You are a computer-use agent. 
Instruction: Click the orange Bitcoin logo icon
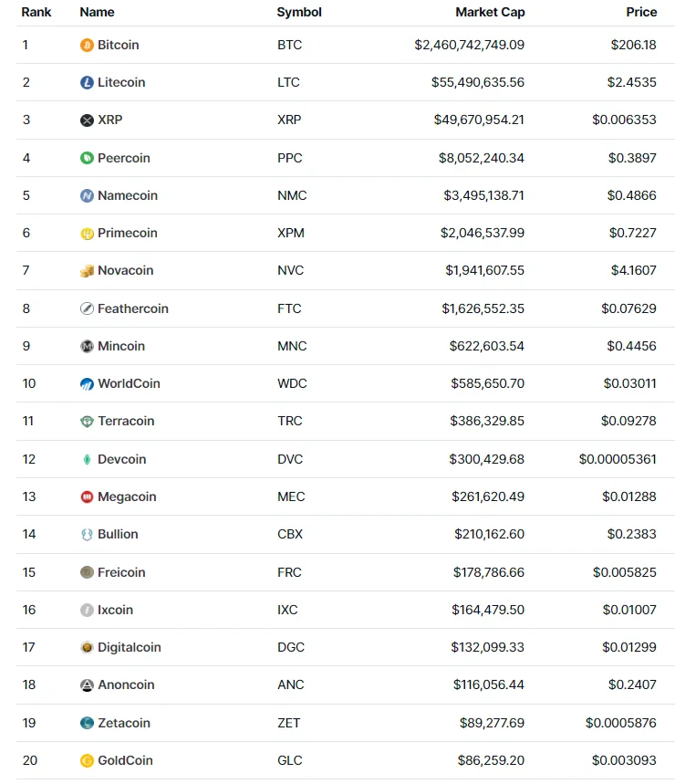point(87,45)
